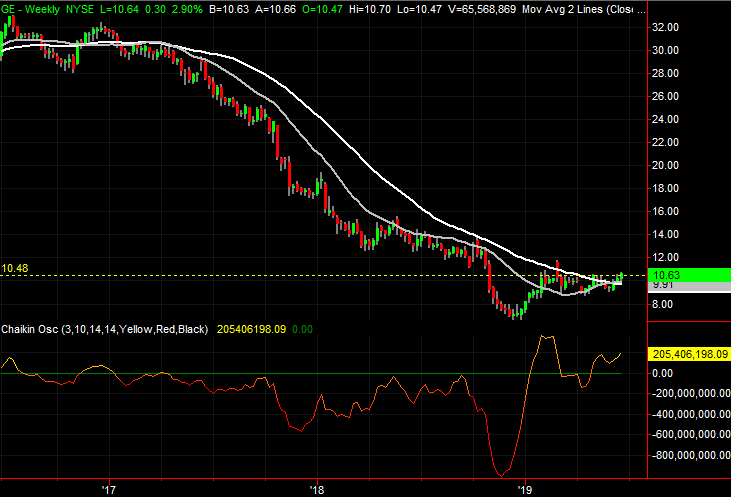Viewport: 731px width, 497px height.
Task: Click the 0.00 oscillator axis label
Action: click(x=662, y=373)
